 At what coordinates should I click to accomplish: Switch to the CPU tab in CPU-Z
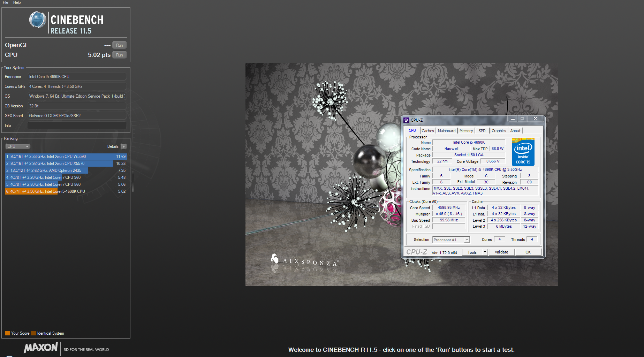point(412,130)
